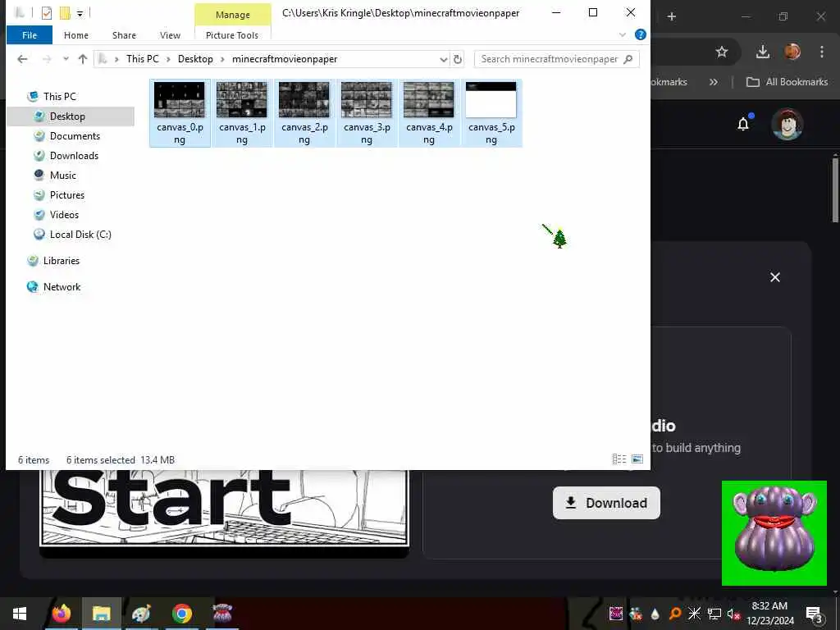The height and width of the screenshot is (630, 840).
Task: Open Documents in the navigation pane
Action: point(75,136)
